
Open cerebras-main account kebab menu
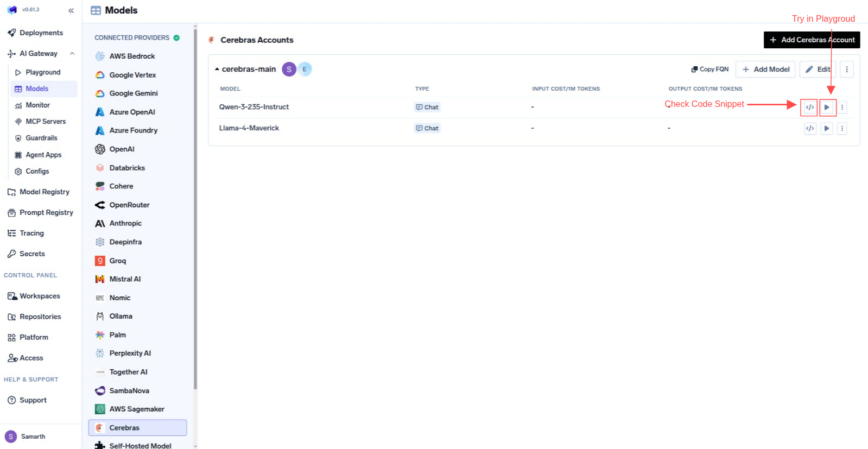click(x=847, y=69)
